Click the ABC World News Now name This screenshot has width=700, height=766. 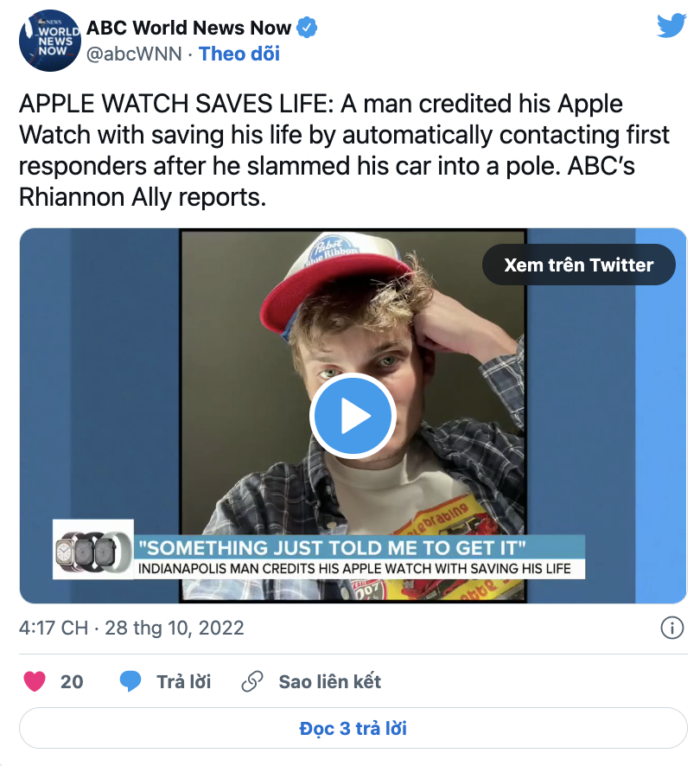tap(188, 29)
